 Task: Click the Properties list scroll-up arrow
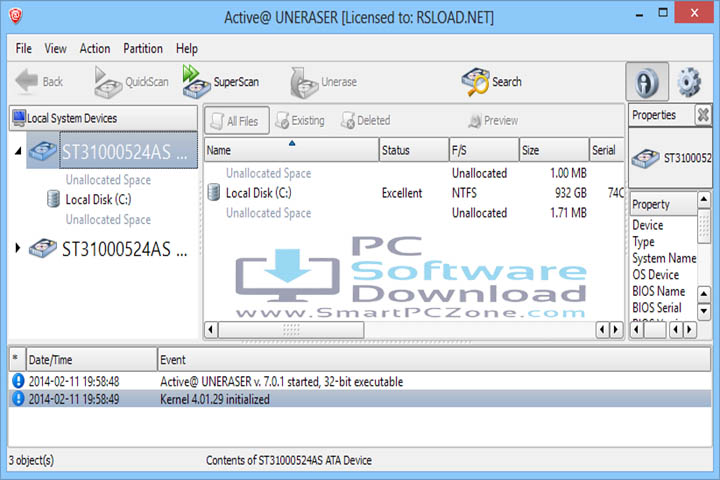704,200
